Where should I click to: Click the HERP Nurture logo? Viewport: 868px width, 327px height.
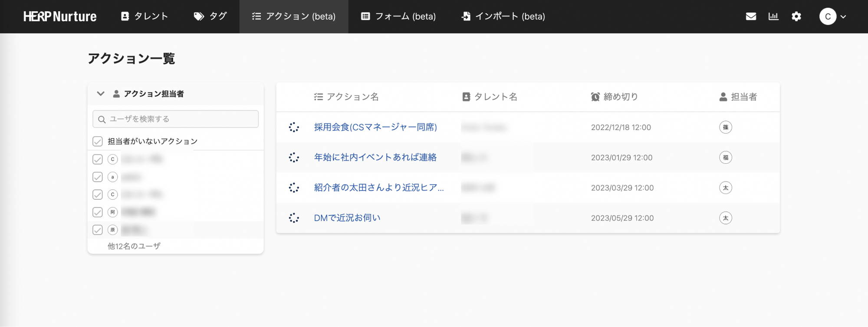coord(60,17)
